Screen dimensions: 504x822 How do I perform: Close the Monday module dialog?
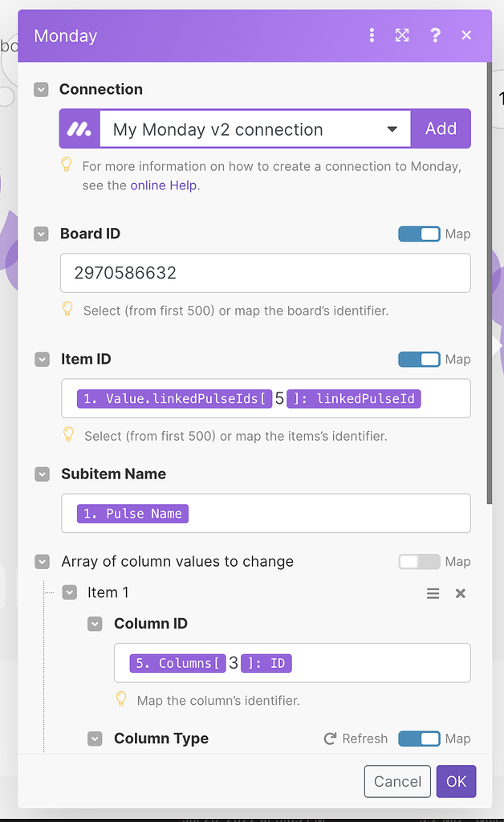pos(466,35)
